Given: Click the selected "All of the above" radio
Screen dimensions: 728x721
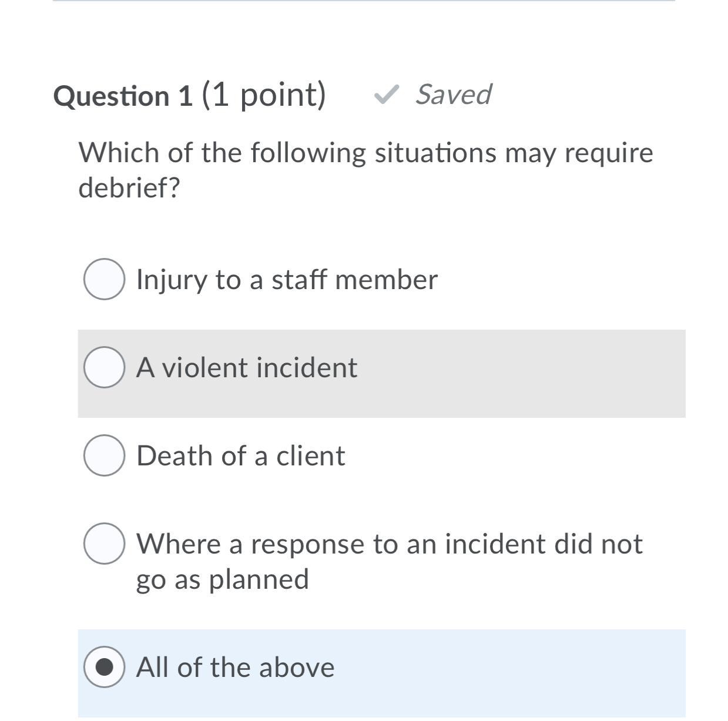Looking at the screenshot, I should coord(104,667).
